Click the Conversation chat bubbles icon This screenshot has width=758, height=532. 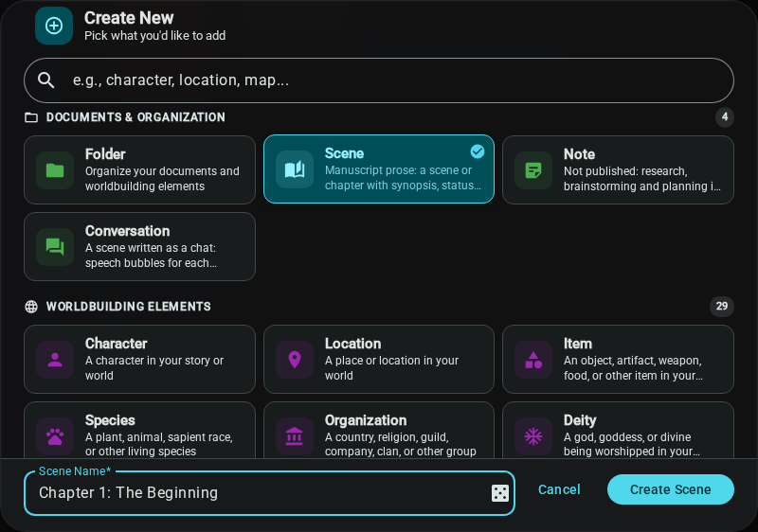(55, 247)
